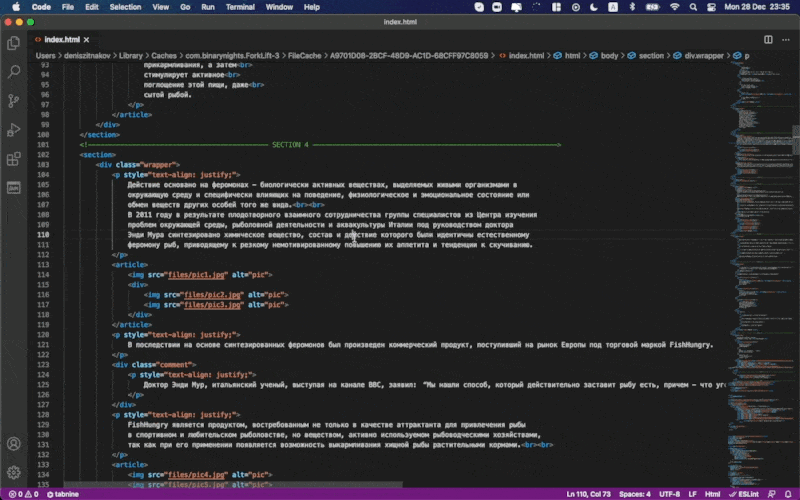Viewport: 800px width, 500px height.
Task: Place cursor on line 120 p tag
Action: tap(176, 335)
